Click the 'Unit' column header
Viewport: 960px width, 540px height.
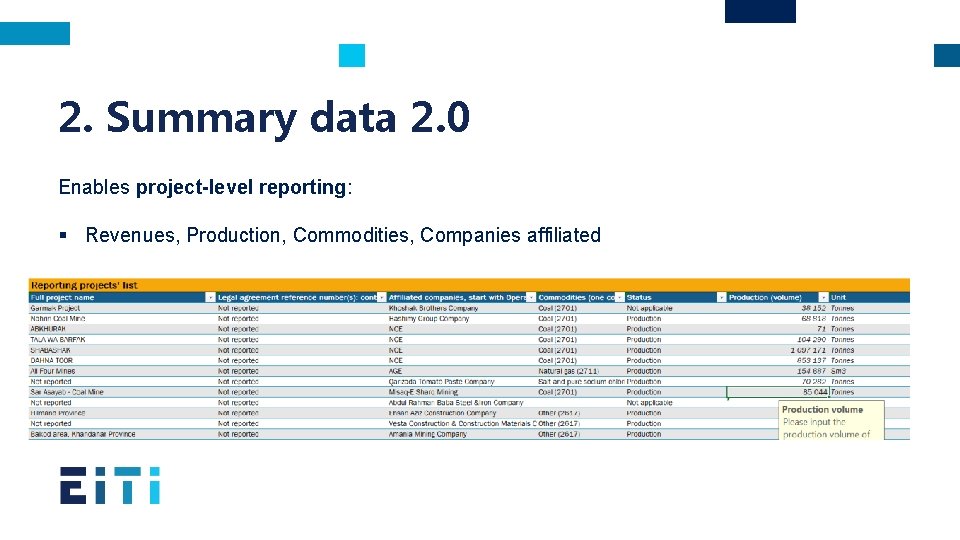[869, 298]
